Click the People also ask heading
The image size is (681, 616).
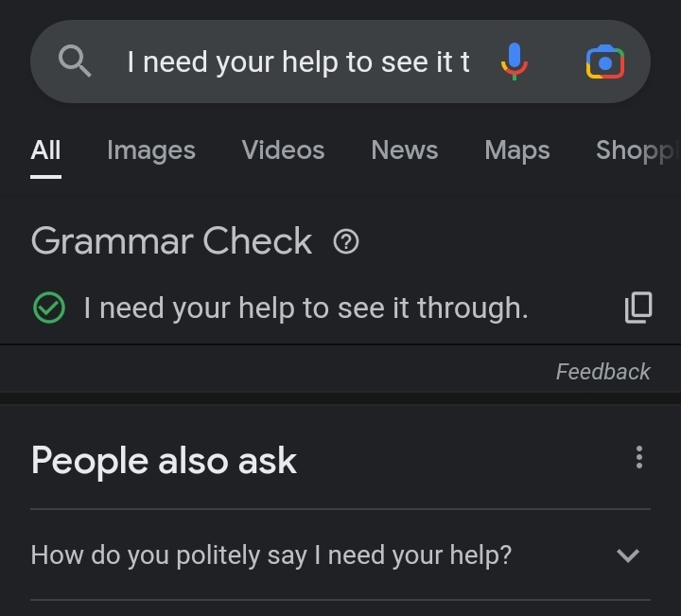(164, 461)
